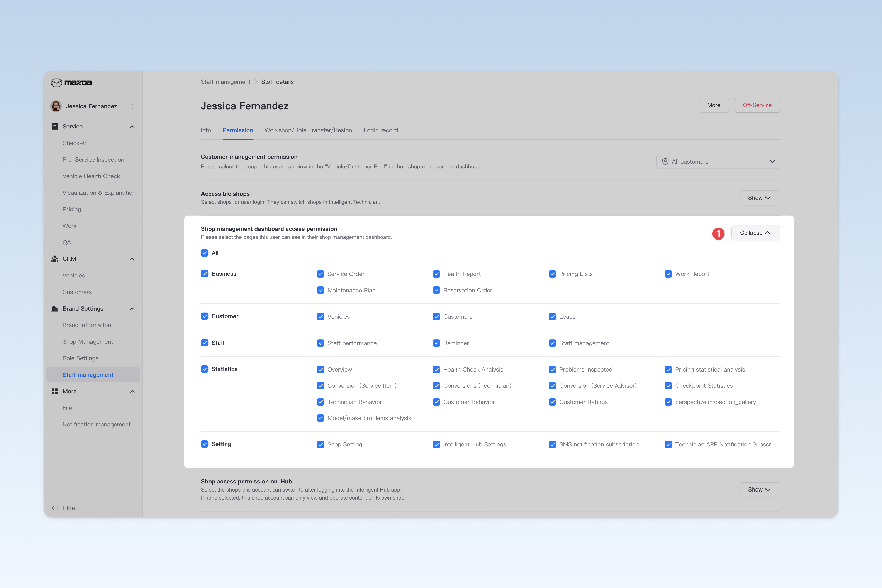Viewport: 882px width, 588px height.
Task: Click the CRM people icon
Action: click(55, 259)
